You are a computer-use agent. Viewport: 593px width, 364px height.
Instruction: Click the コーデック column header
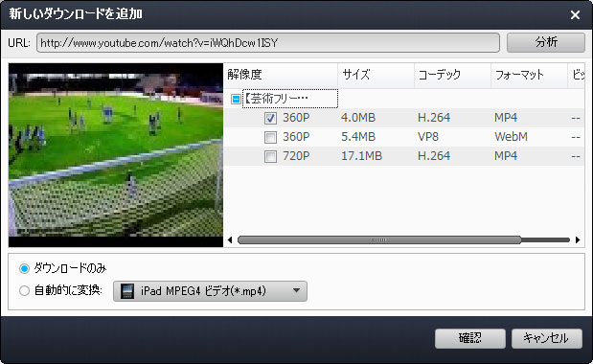(x=453, y=75)
